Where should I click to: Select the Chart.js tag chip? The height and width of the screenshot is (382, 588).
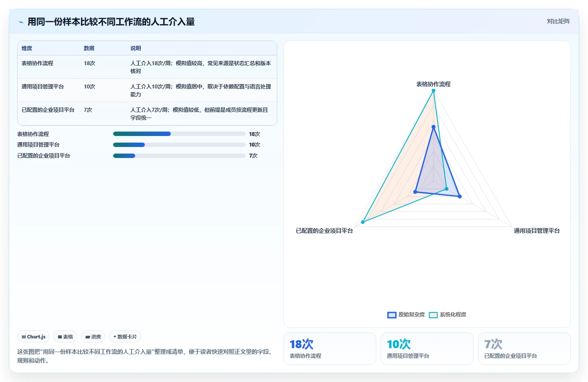click(x=33, y=337)
